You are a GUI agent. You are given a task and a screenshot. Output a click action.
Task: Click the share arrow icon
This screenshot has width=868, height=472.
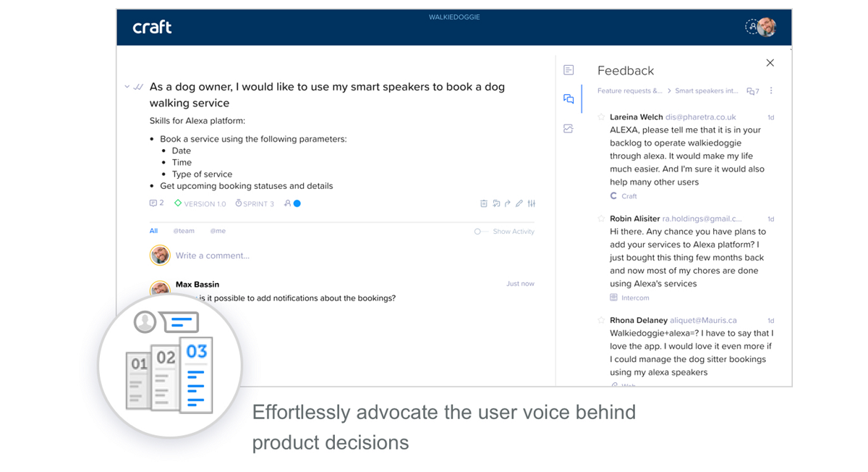pyautogui.click(x=508, y=204)
